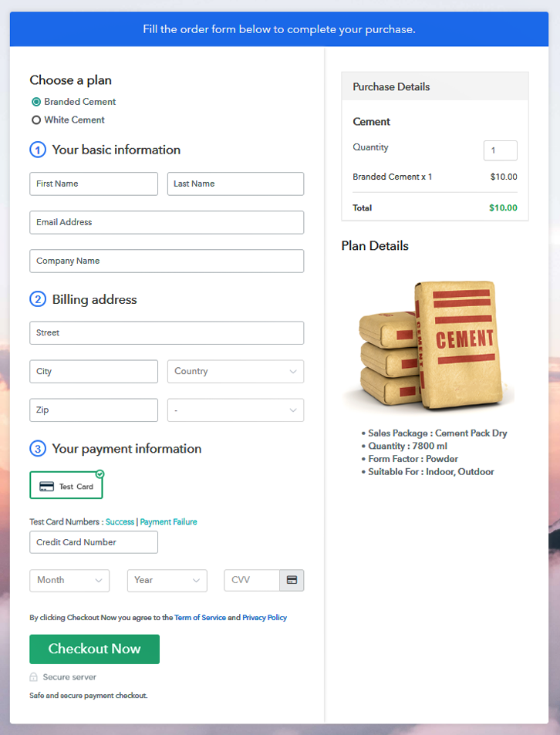The image size is (560, 735).
Task: Click the credit card icon in Test Card
Action: (x=47, y=487)
